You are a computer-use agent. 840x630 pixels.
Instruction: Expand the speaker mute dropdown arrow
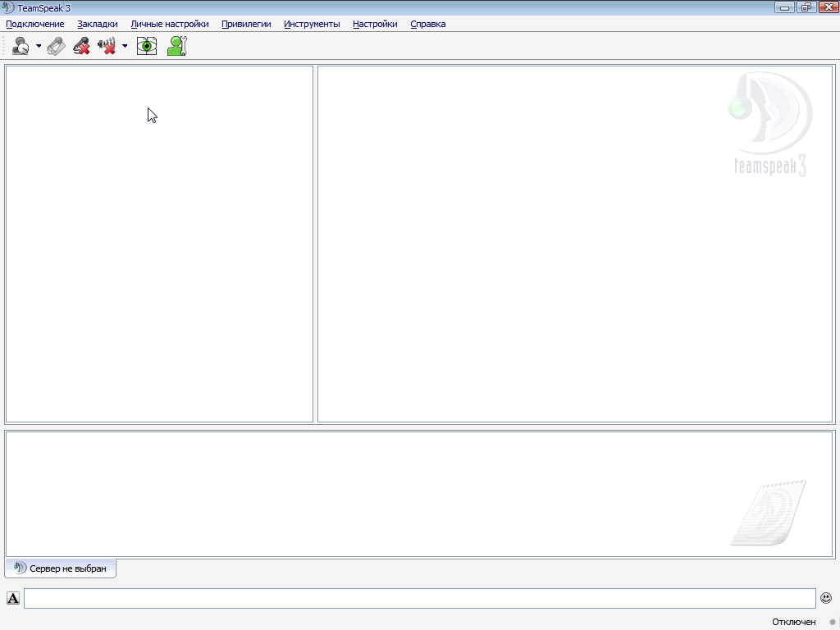125,46
